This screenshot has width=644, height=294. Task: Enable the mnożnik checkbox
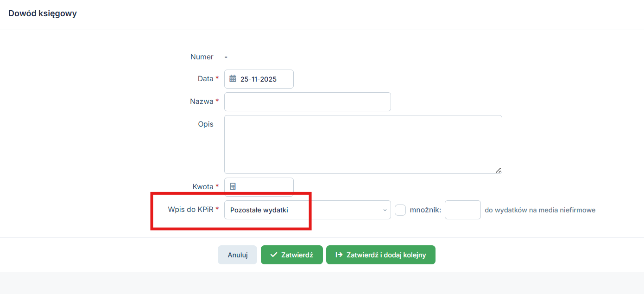pyautogui.click(x=400, y=210)
